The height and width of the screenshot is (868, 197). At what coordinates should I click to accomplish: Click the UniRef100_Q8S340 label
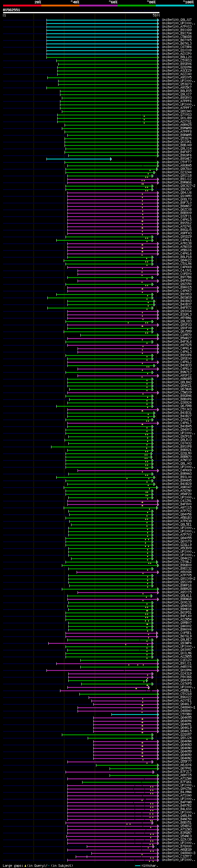coord(177,111)
